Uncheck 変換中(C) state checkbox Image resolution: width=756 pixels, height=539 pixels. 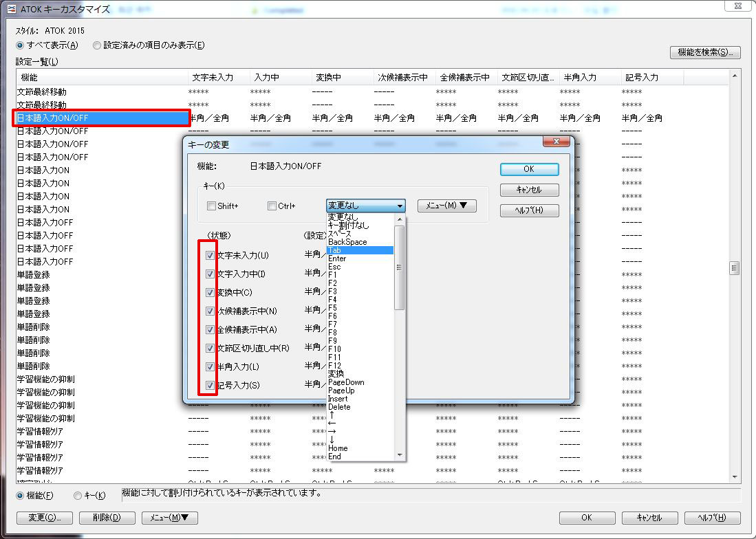point(210,292)
